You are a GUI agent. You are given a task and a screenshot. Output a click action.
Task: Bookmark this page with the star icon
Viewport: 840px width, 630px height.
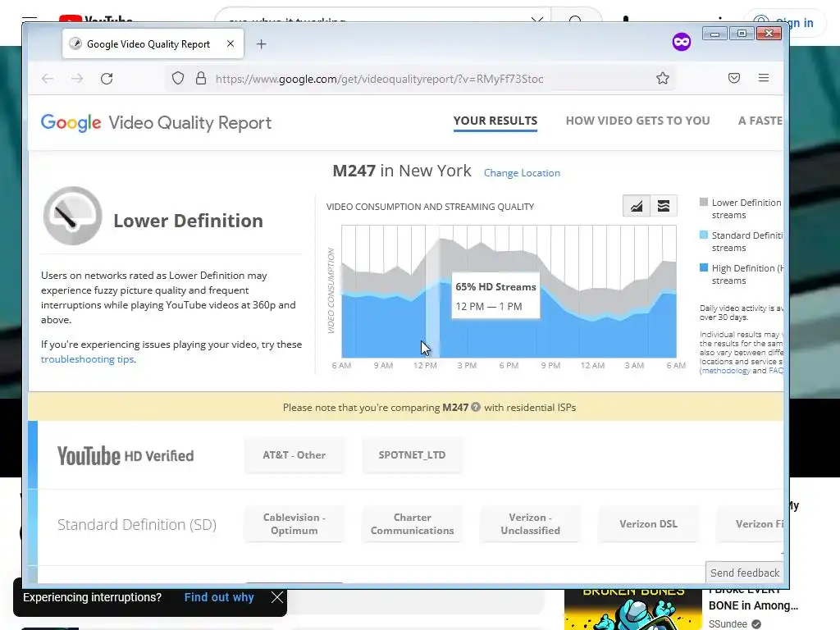663,78
